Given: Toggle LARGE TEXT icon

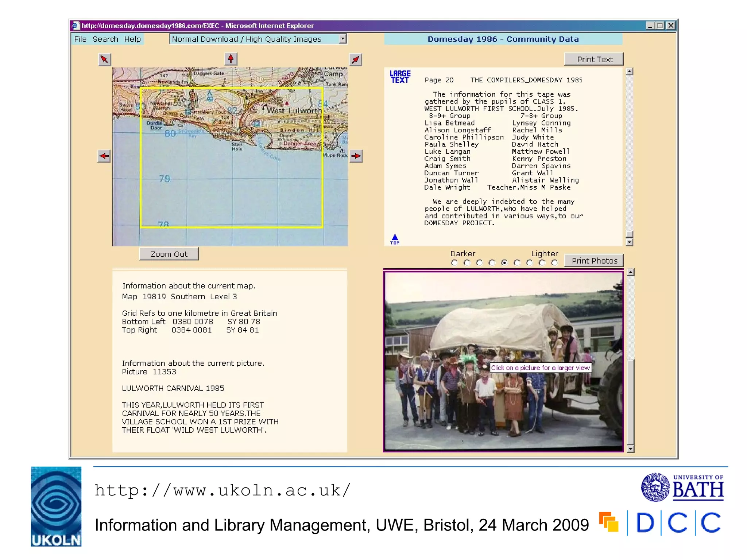Looking at the screenshot, I should [400, 77].
